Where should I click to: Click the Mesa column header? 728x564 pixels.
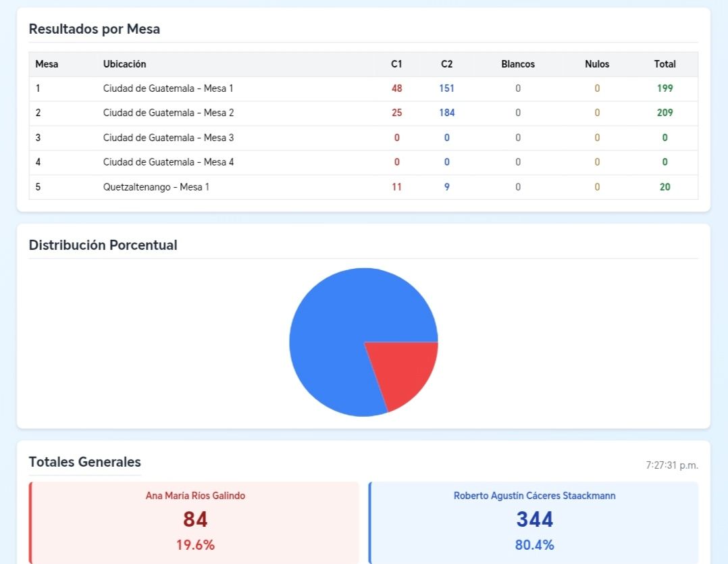click(x=47, y=64)
